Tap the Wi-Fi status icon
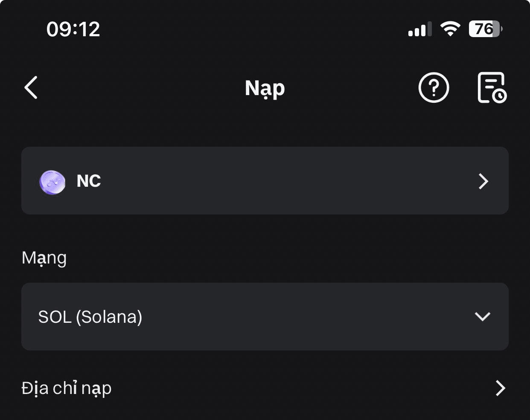 [450, 29]
